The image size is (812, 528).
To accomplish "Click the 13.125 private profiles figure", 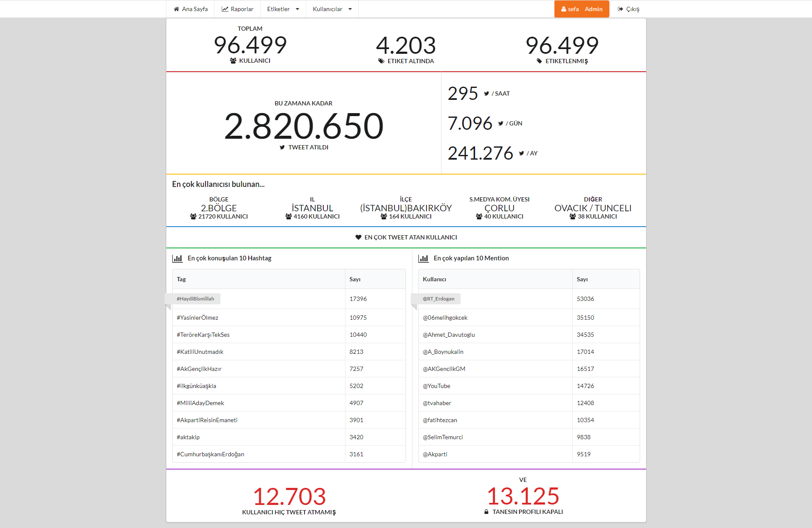I will 523,496.
